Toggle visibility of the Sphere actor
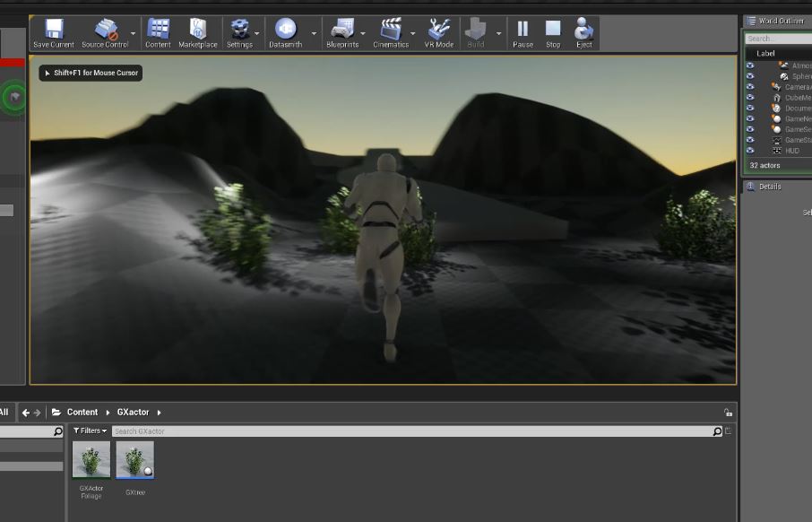The image size is (812, 522). point(750,76)
